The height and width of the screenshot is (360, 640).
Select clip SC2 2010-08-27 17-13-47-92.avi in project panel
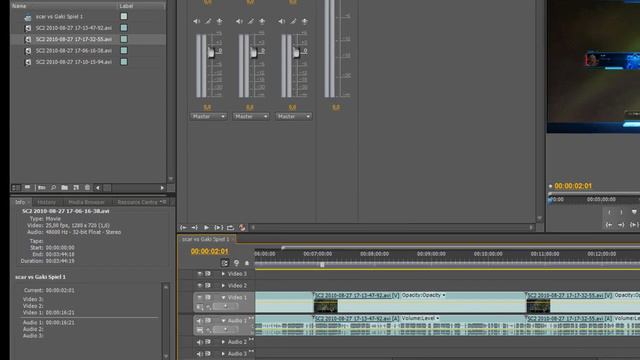(x=73, y=28)
